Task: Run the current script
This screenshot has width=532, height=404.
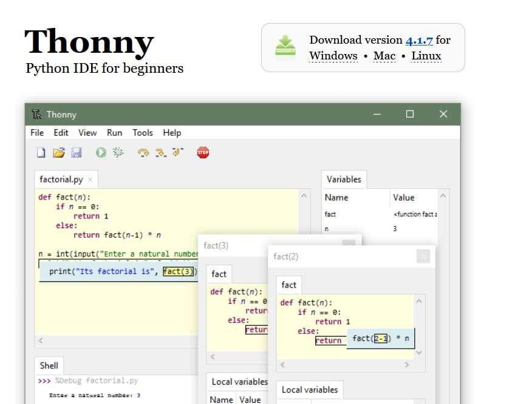Action: 100,152
